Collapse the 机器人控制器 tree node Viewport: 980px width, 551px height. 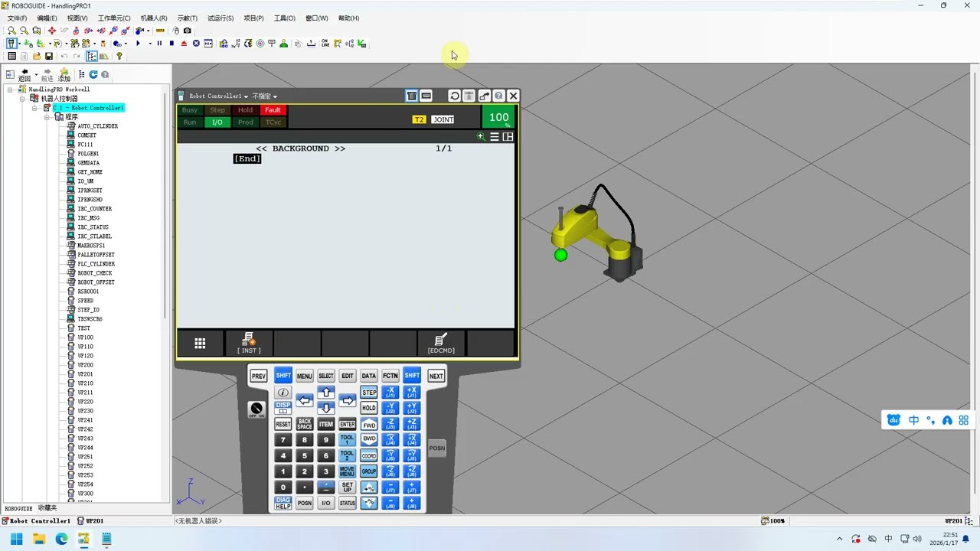(x=23, y=99)
